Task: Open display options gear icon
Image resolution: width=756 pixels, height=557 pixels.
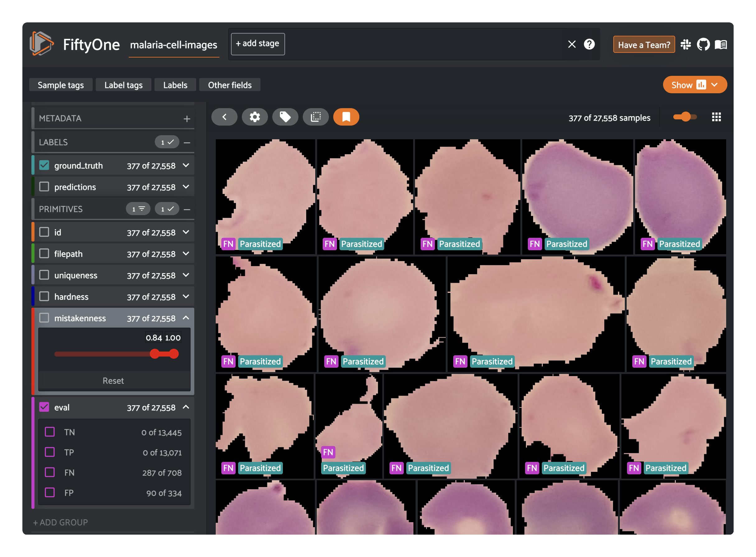Action: click(255, 117)
